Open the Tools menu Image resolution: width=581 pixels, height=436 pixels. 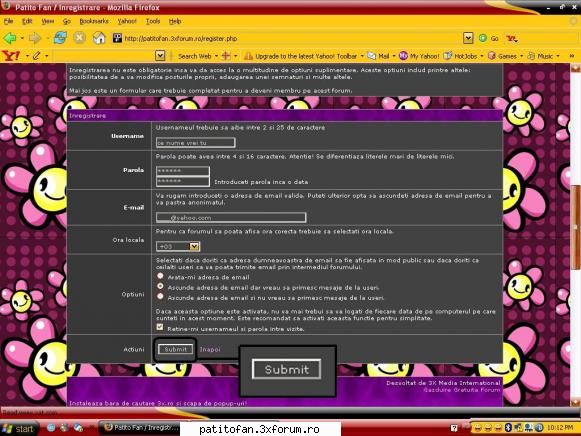click(x=153, y=21)
